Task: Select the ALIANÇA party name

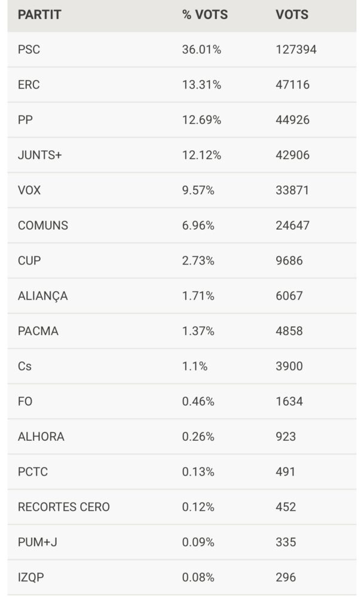Action: coord(43,296)
